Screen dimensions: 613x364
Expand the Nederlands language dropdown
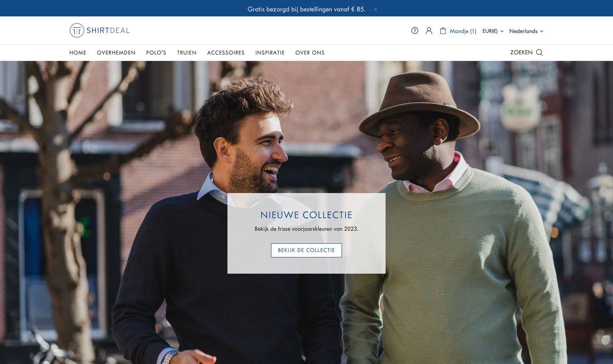click(x=526, y=31)
